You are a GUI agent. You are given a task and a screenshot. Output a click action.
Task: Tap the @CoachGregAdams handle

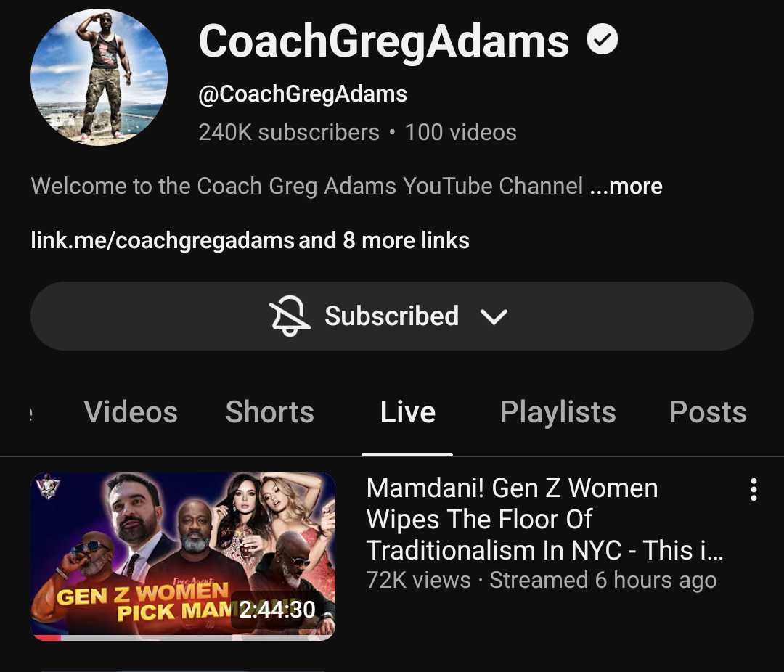(303, 94)
